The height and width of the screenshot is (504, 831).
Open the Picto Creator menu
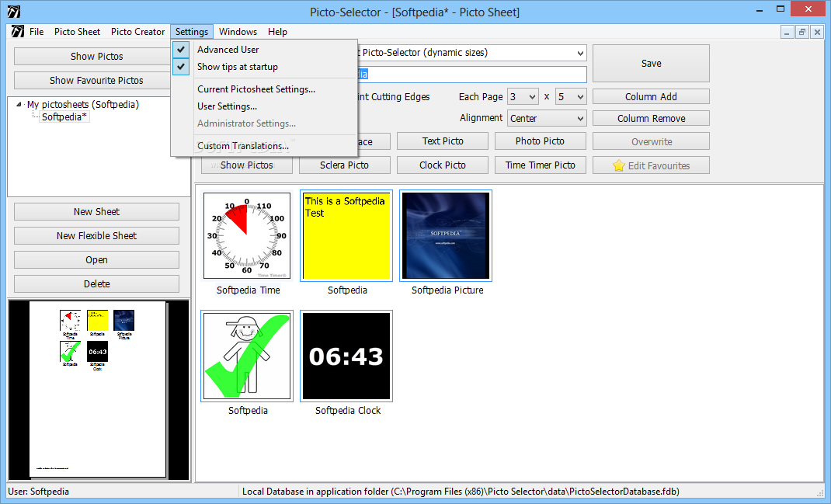(137, 32)
